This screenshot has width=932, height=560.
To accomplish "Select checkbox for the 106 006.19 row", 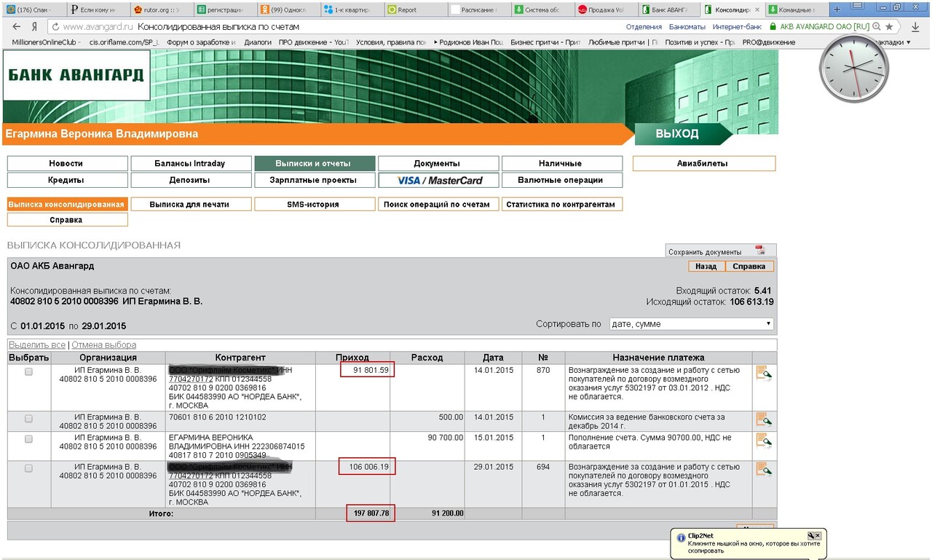I will click(x=28, y=468).
